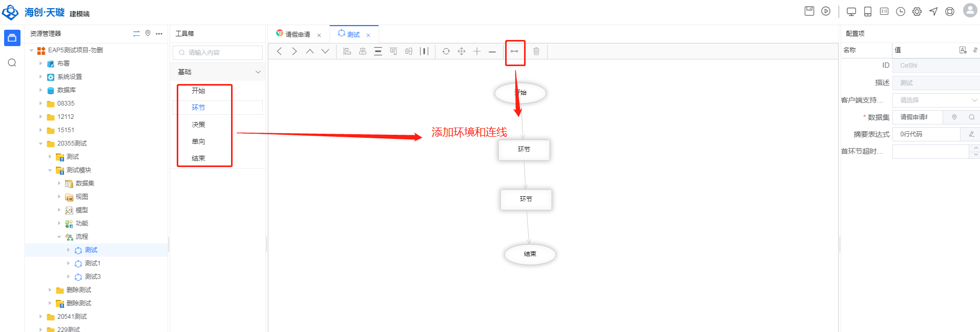The height and width of the screenshot is (332, 980).
Task: Click the trash delete icon in toolbar
Action: pyautogui.click(x=536, y=51)
